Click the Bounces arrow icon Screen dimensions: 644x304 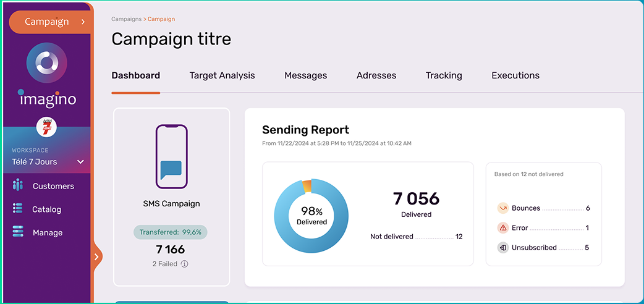503,208
